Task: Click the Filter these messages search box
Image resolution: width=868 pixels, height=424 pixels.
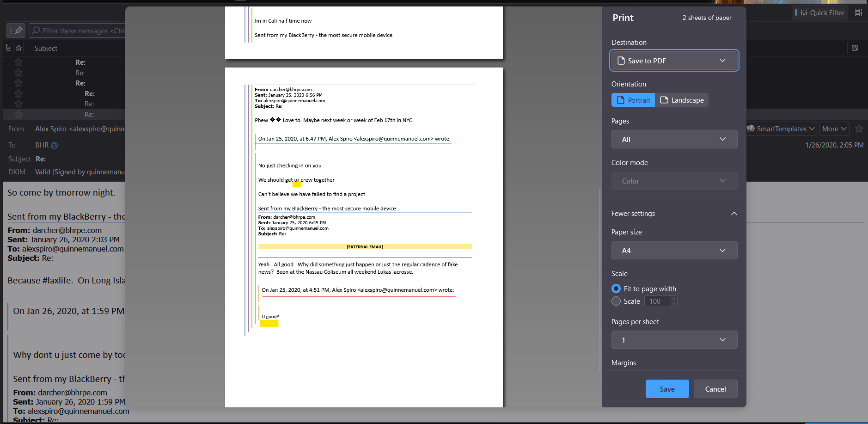Action: tap(77, 31)
